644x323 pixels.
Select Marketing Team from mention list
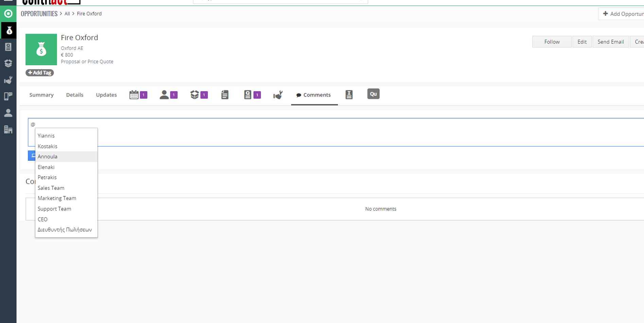tap(57, 198)
